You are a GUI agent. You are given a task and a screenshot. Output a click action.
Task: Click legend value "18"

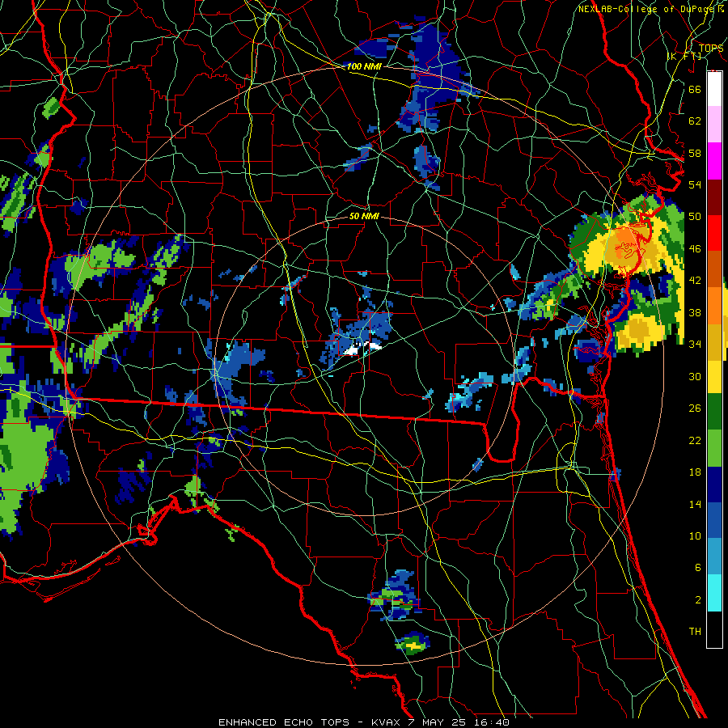pyautogui.click(x=695, y=472)
